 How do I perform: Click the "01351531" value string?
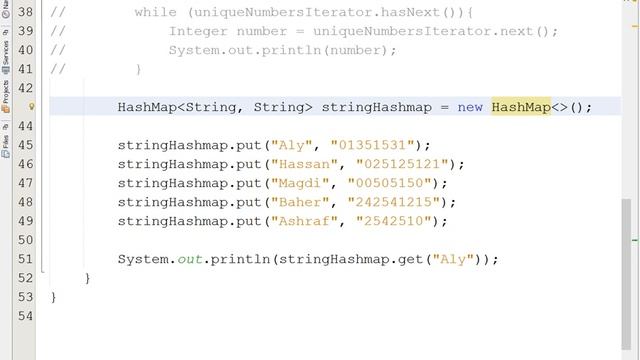(372, 145)
